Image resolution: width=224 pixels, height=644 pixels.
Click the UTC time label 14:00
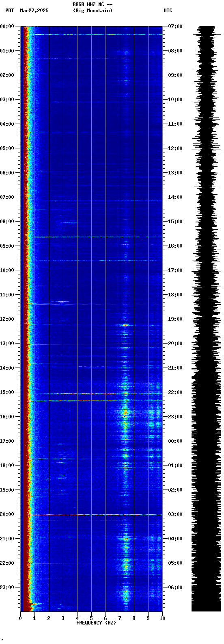tap(175, 197)
